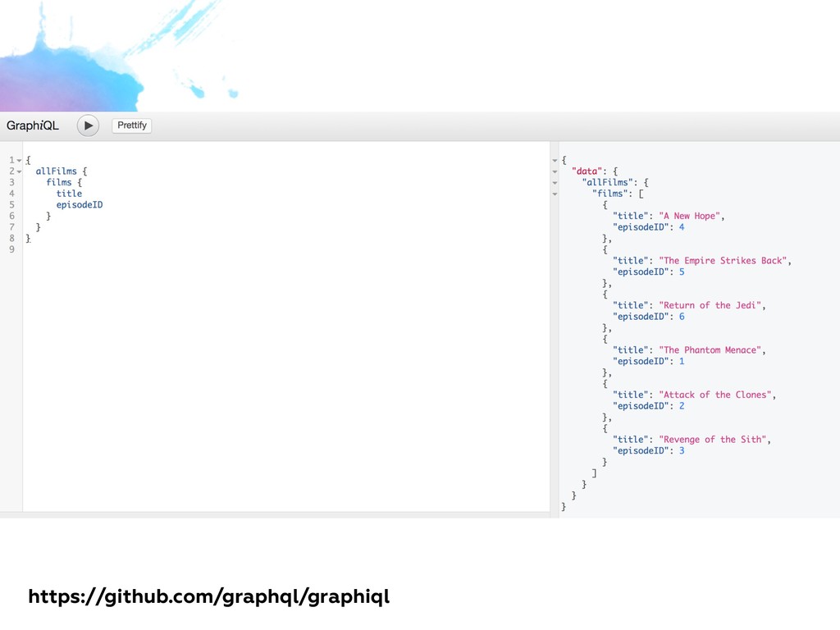Click the "data" key in results

pos(587,171)
